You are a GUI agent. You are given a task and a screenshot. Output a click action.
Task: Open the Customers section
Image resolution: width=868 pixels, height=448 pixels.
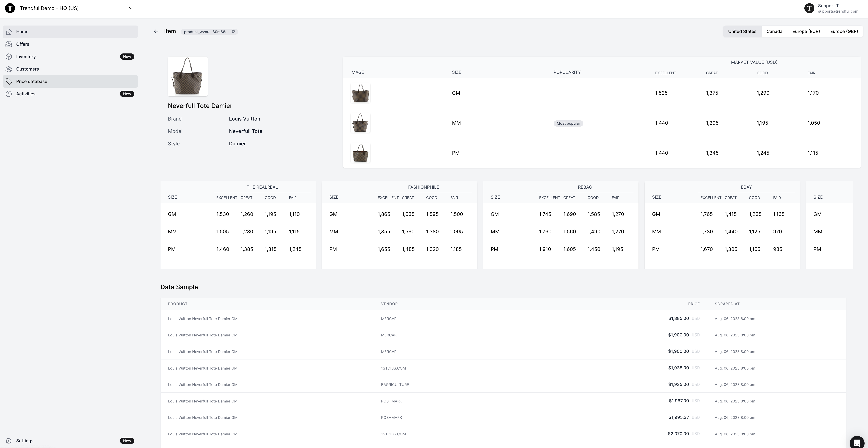(70, 69)
